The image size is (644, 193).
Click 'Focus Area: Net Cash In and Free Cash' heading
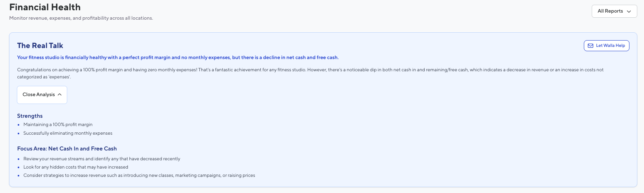click(67, 148)
